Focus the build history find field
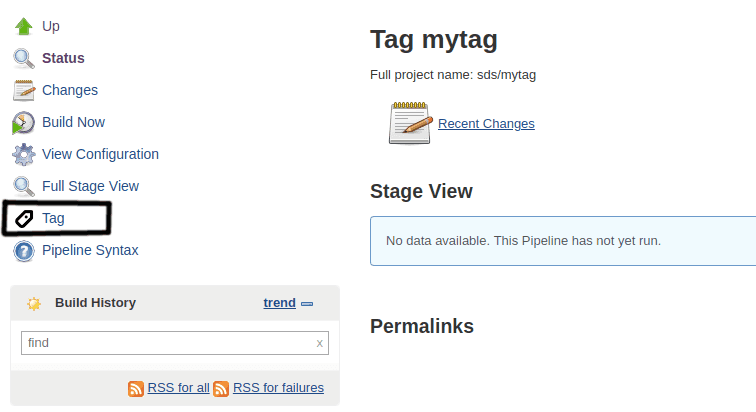 click(165, 343)
